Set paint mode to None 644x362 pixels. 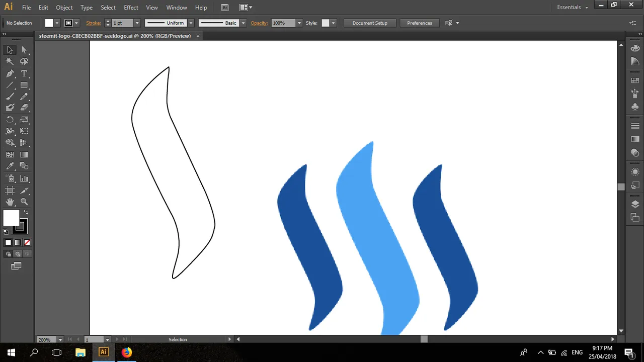pyautogui.click(x=27, y=242)
